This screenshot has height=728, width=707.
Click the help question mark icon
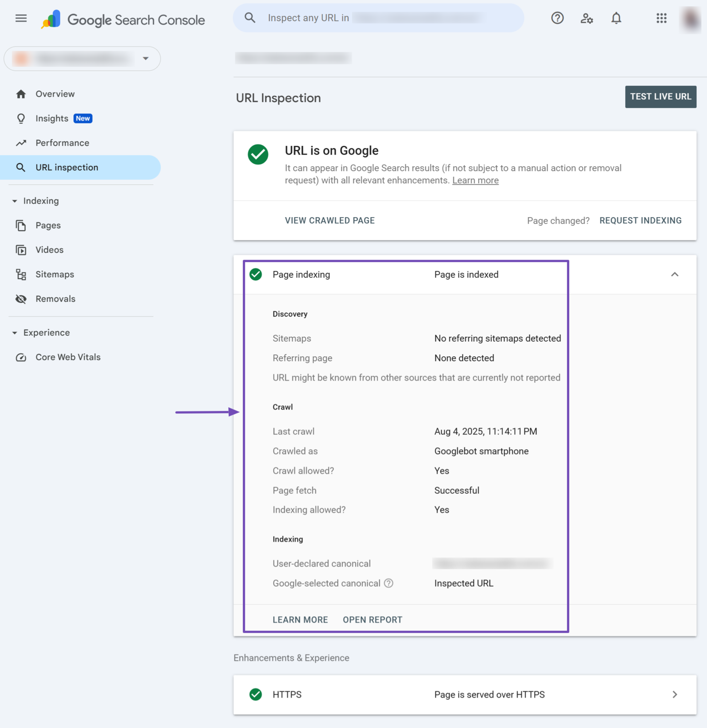557,18
